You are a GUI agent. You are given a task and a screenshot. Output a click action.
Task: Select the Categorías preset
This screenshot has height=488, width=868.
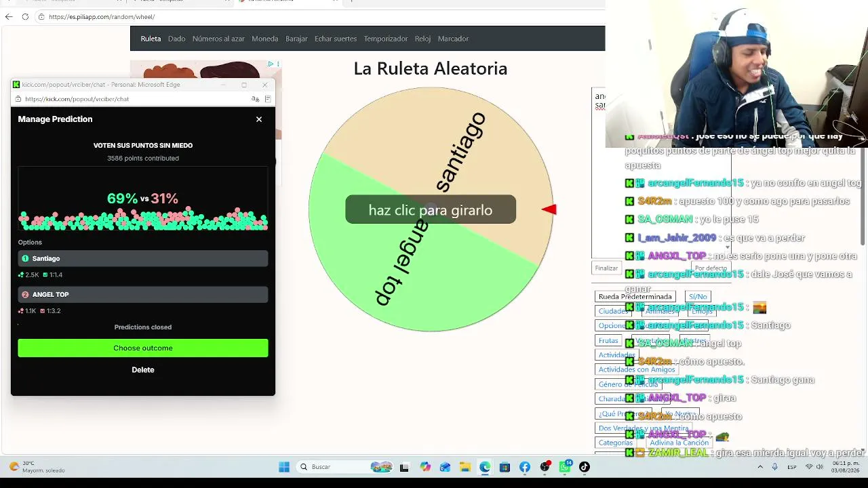(x=616, y=443)
